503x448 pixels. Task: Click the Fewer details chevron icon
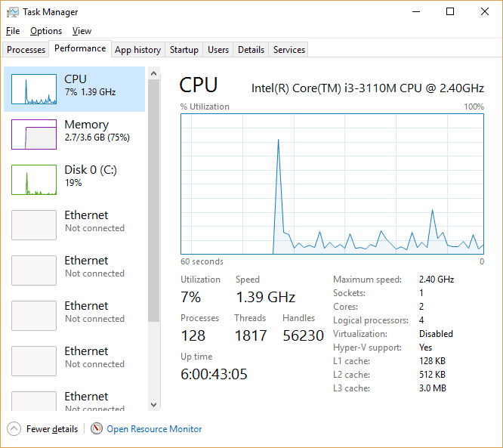click(14, 429)
